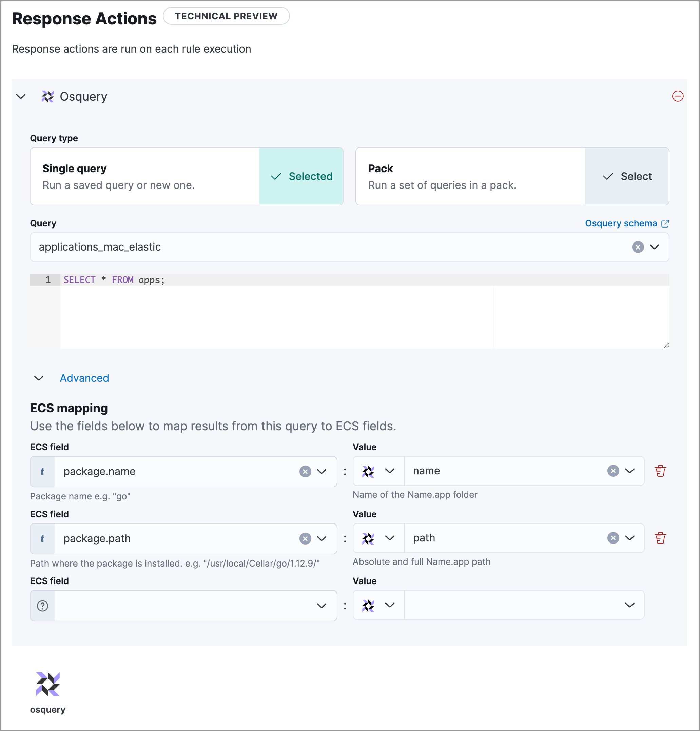The image size is (700, 731).
Task: Click the osquery icon in name value row
Action: (x=368, y=471)
